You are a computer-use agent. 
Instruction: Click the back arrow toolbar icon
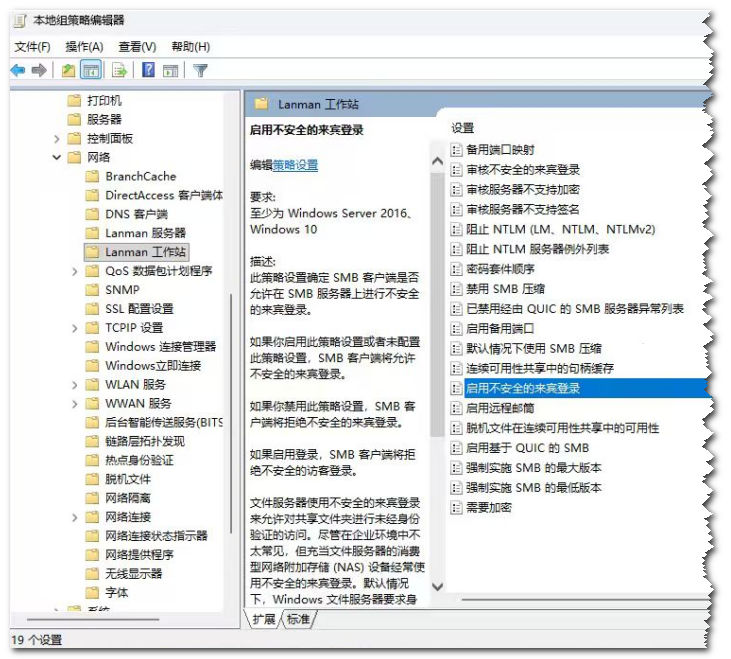(x=17, y=70)
